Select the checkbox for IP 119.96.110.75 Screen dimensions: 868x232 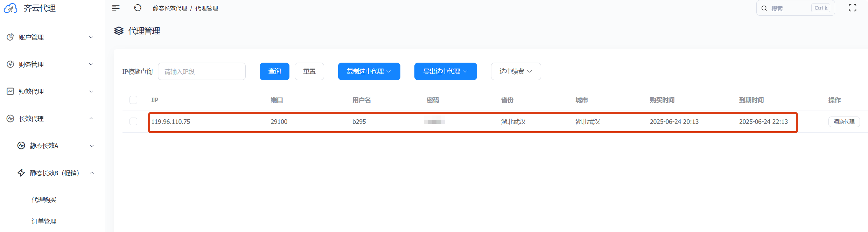pos(133,121)
